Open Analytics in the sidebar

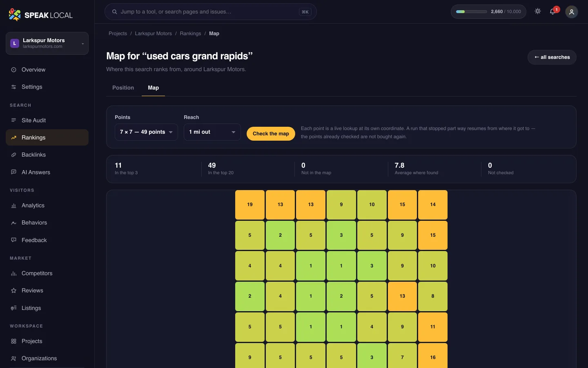(x=47, y=206)
